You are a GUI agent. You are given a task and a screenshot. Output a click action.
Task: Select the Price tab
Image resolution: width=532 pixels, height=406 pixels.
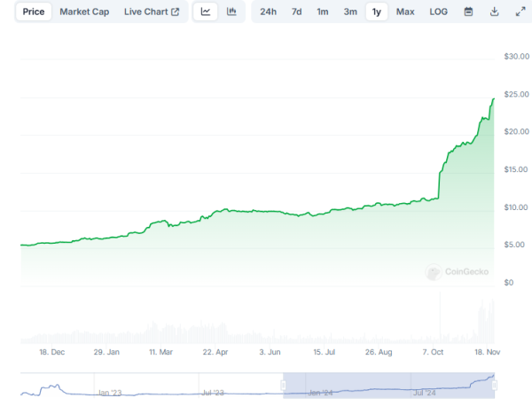coord(34,12)
